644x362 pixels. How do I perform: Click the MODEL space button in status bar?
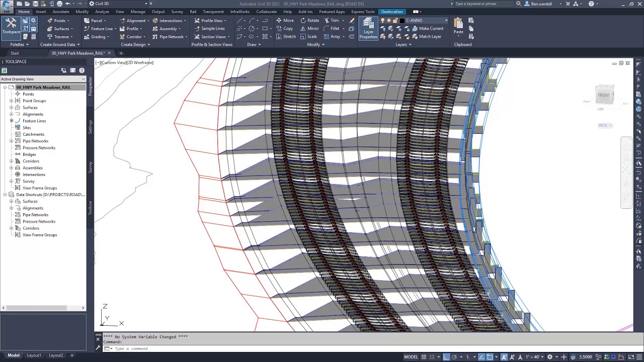click(x=411, y=357)
